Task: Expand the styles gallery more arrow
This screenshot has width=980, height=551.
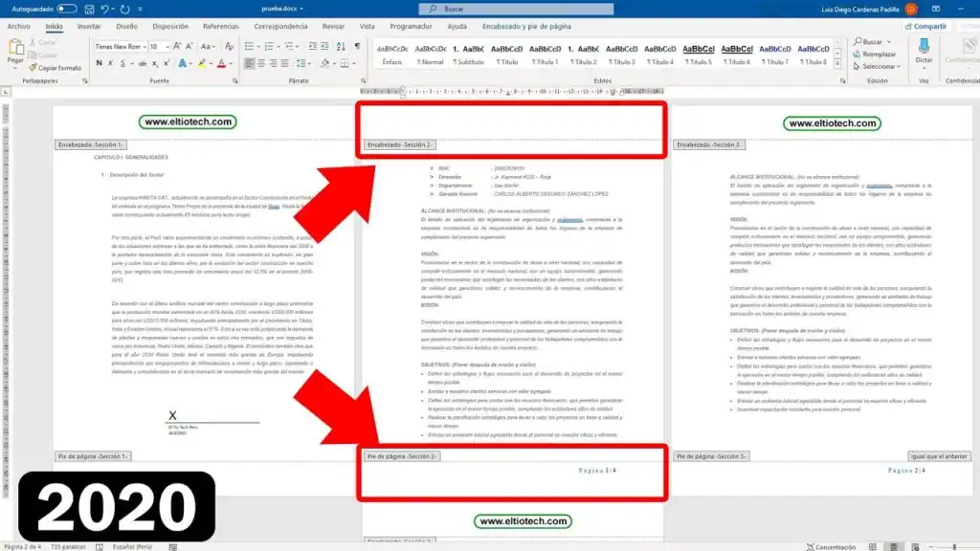Action: pyautogui.click(x=837, y=64)
